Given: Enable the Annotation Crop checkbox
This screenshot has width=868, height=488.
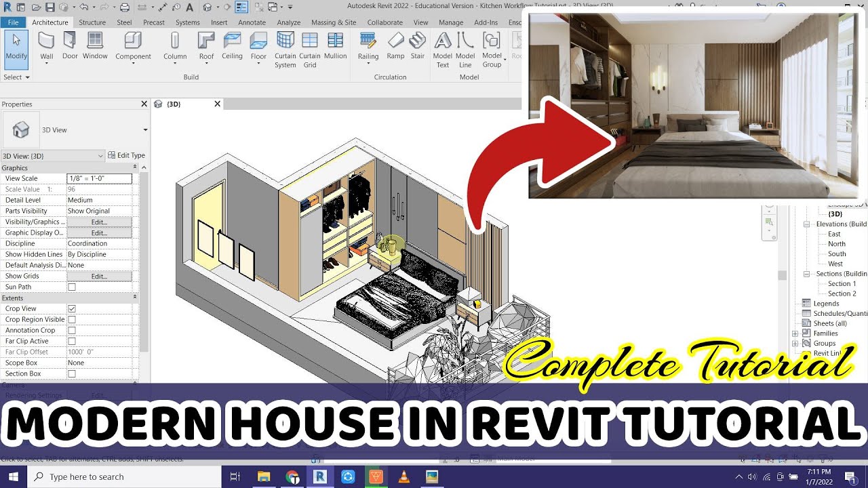Looking at the screenshot, I should point(72,330).
